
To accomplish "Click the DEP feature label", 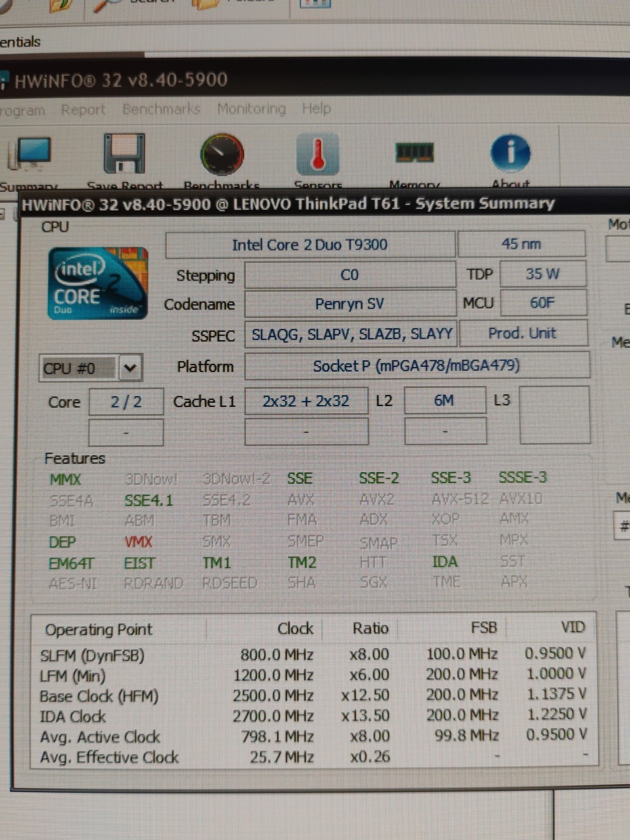I will (x=62, y=542).
